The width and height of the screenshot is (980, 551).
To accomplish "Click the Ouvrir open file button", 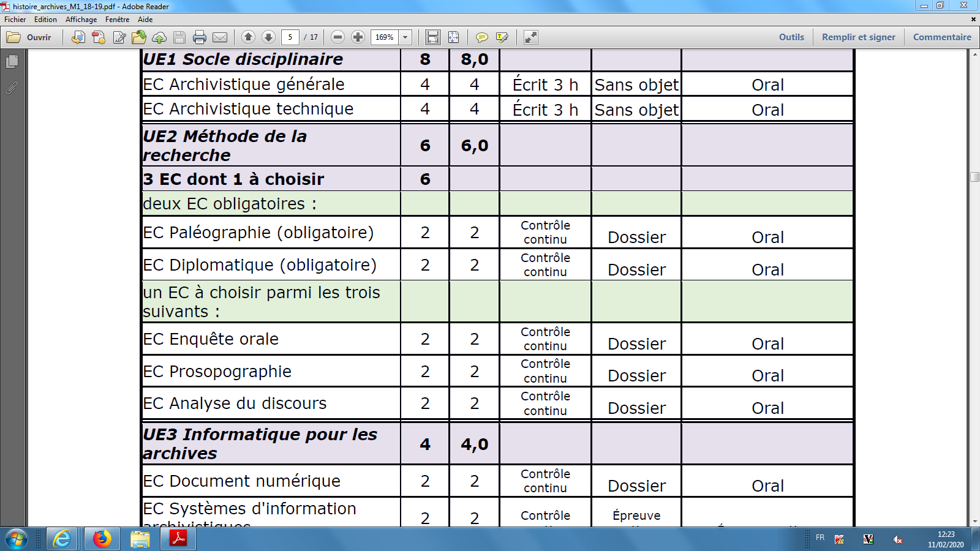I will click(x=29, y=37).
